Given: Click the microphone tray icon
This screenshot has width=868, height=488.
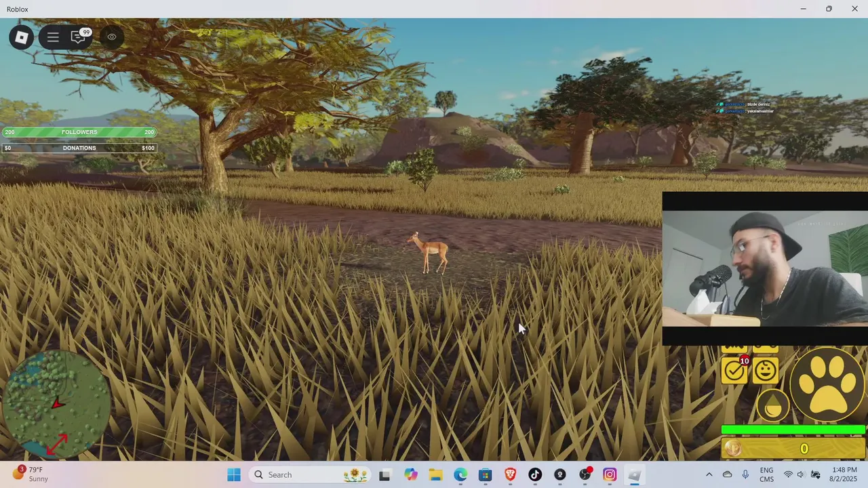Looking at the screenshot, I should click(745, 474).
